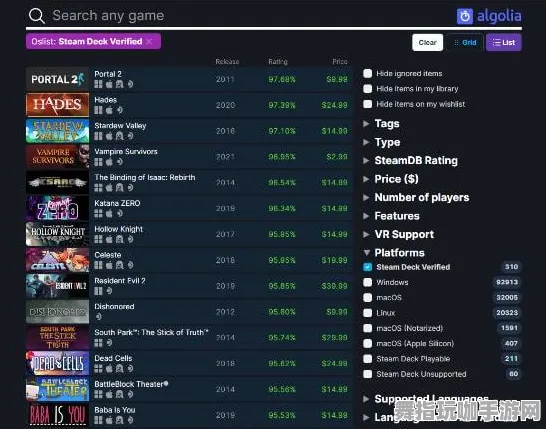
Task: Click the Windows icon under Hades
Action: (x=99, y=110)
